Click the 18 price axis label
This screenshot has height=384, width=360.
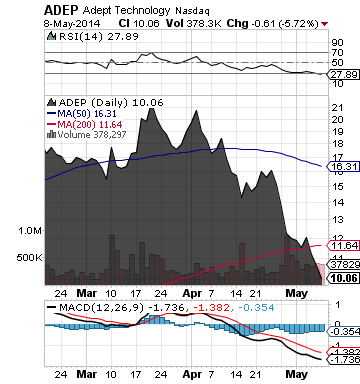click(x=337, y=144)
